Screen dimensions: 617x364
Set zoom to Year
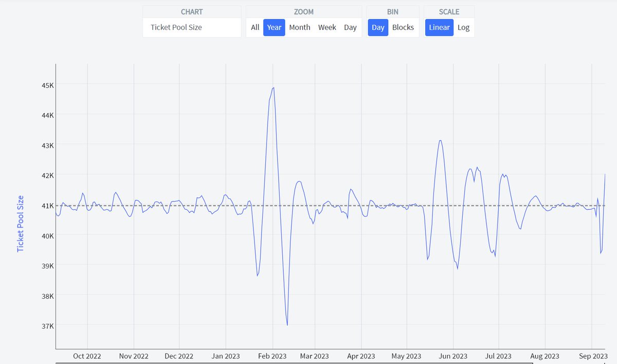[274, 27]
